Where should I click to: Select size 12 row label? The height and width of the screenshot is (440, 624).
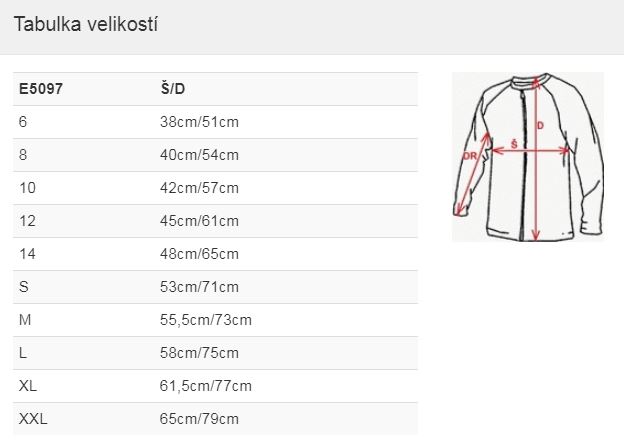pos(27,221)
